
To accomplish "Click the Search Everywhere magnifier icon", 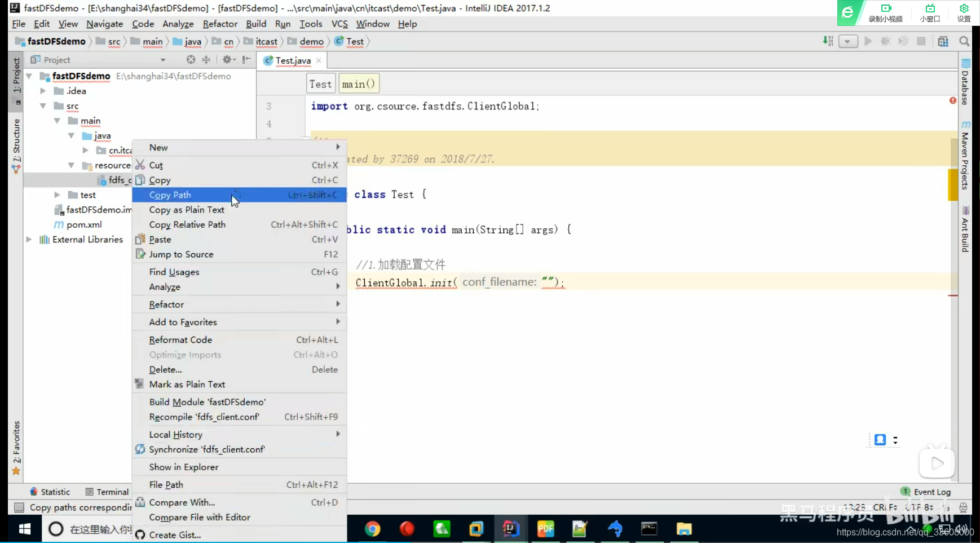I will coord(964,41).
